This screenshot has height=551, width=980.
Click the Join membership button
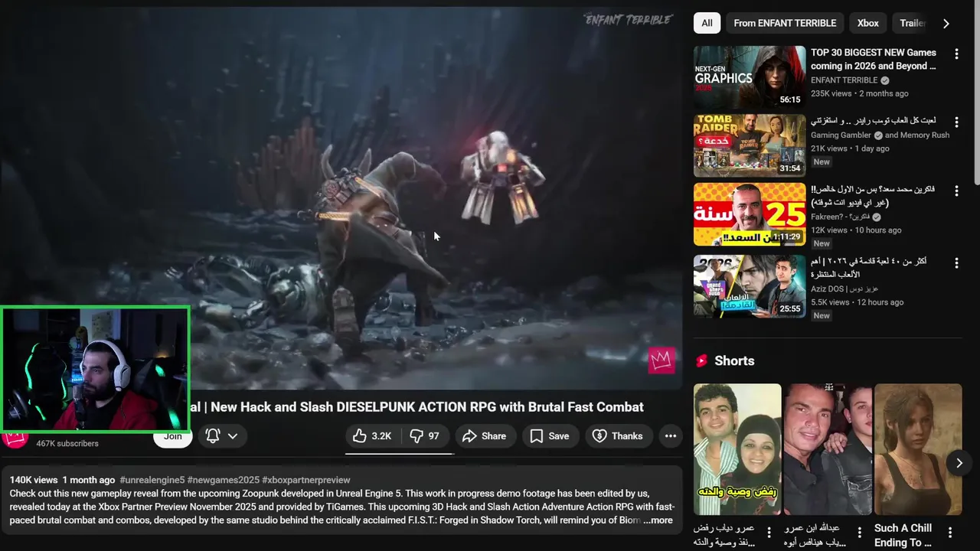click(173, 436)
